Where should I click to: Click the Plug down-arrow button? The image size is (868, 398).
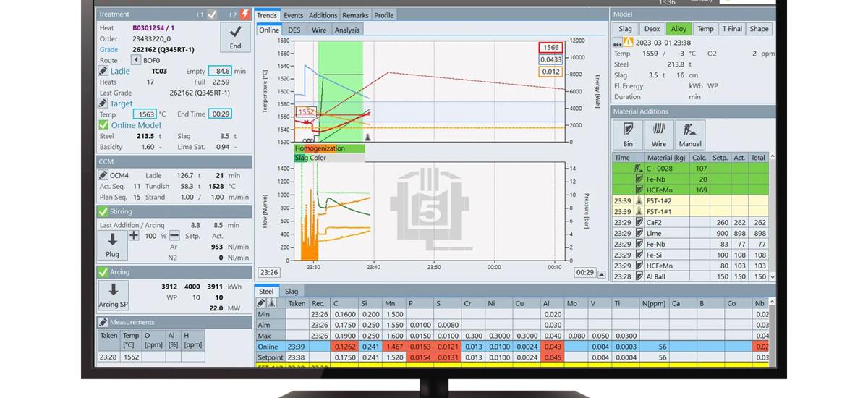[112, 245]
